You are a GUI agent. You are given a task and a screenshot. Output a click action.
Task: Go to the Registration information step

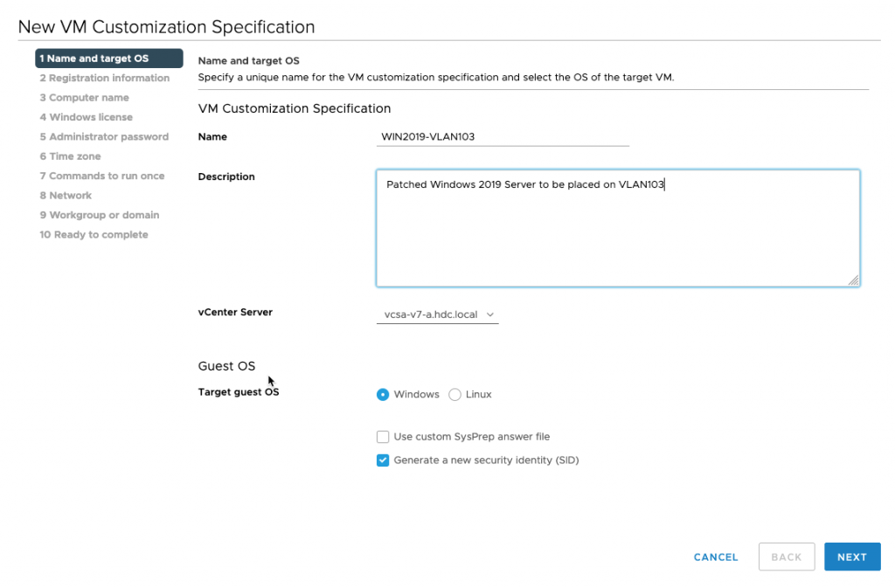105,78
